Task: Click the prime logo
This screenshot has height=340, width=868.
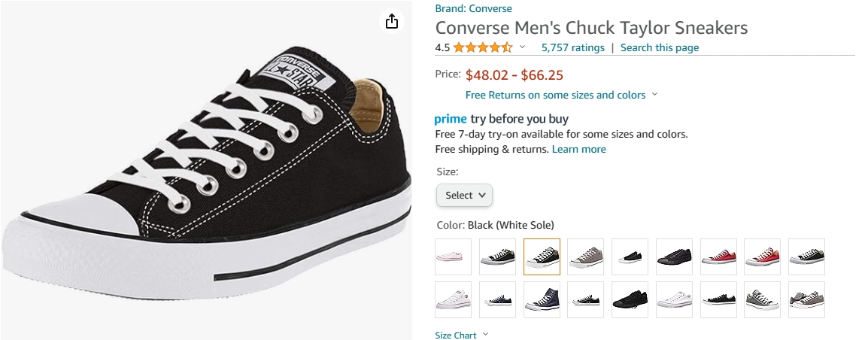Action: tap(451, 119)
